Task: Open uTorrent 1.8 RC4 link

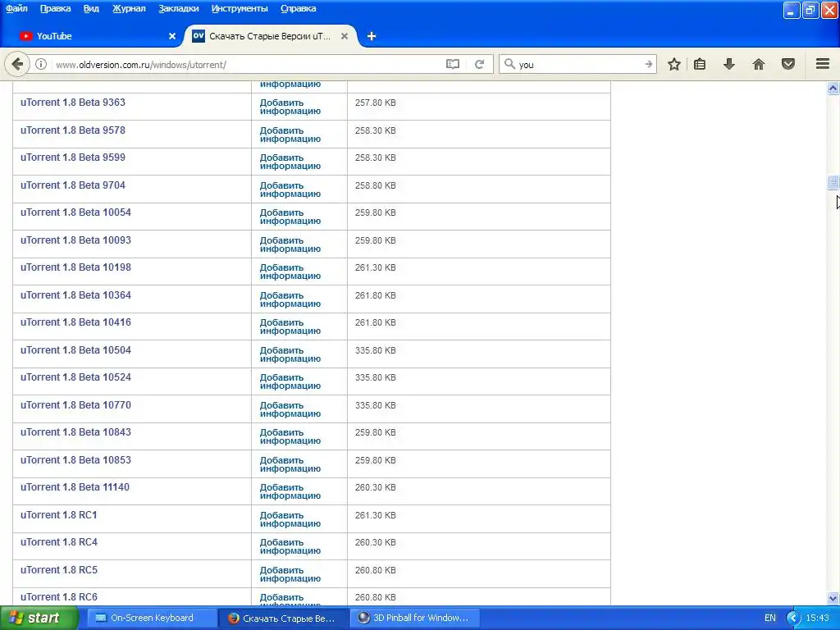Action: tap(59, 542)
